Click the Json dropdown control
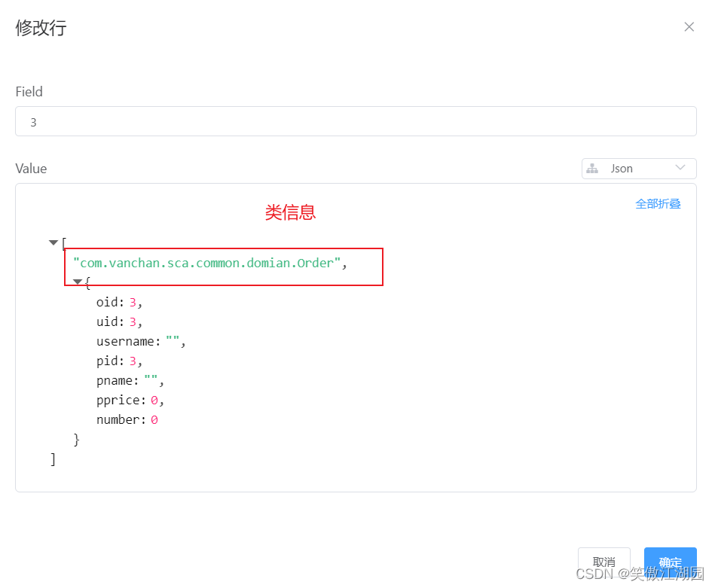The image size is (715, 588). pos(638,168)
